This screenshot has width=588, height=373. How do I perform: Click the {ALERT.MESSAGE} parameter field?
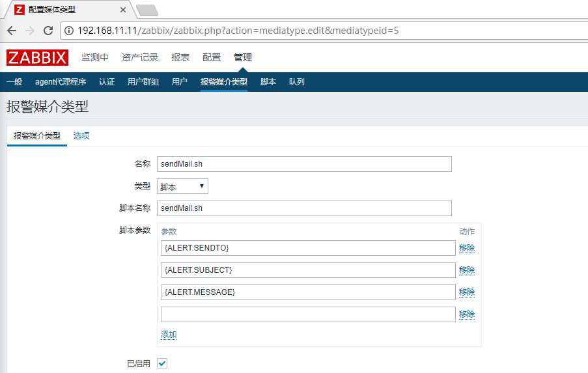point(308,292)
